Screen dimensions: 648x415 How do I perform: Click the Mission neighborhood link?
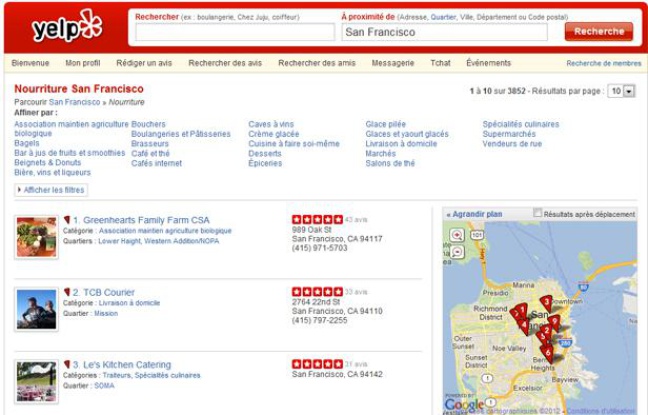coord(106,313)
